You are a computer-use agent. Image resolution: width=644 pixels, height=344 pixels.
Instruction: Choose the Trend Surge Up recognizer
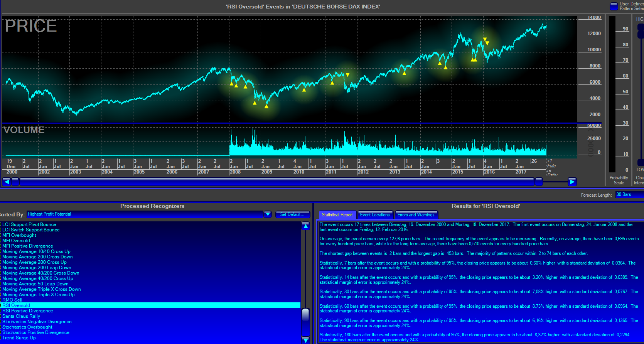pyautogui.click(x=19, y=338)
